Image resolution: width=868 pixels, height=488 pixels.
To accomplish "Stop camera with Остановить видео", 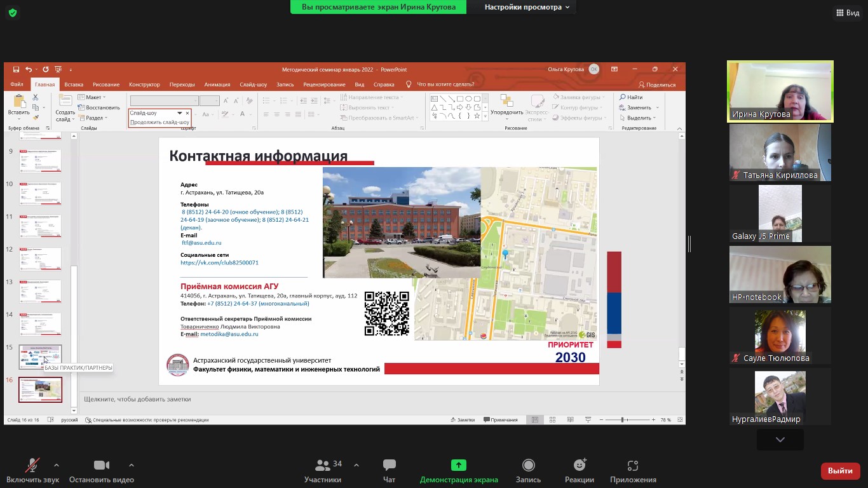I will tap(101, 466).
